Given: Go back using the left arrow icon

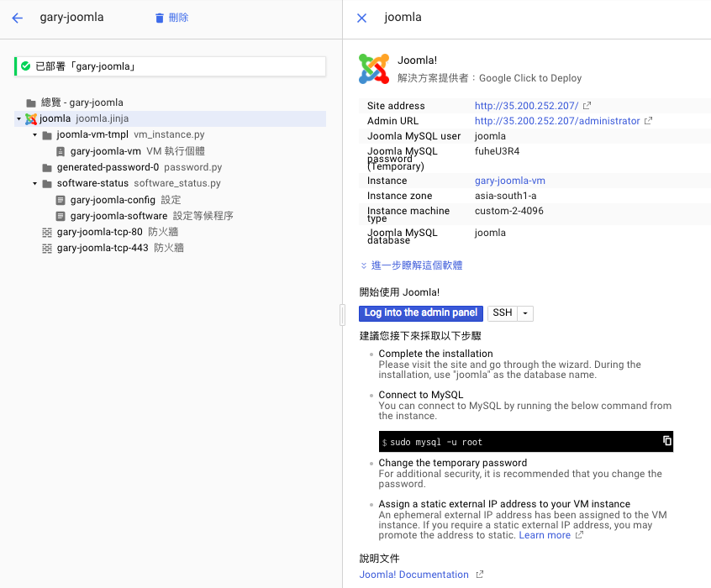Looking at the screenshot, I should coord(18,18).
